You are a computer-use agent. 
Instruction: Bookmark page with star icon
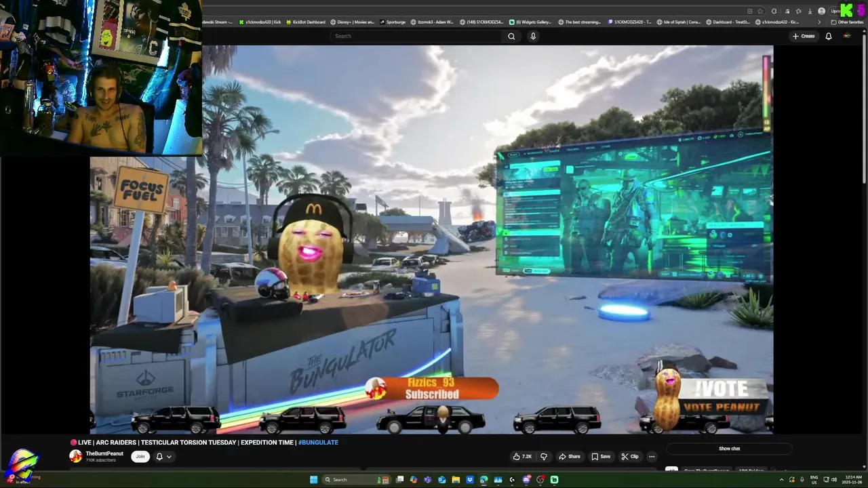[x=760, y=11]
